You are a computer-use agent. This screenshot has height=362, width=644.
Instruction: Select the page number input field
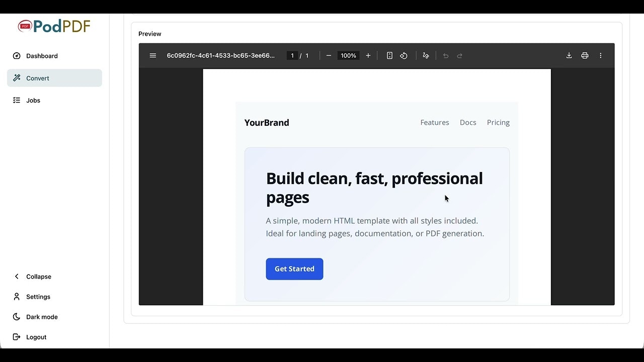pyautogui.click(x=292, y=55)
